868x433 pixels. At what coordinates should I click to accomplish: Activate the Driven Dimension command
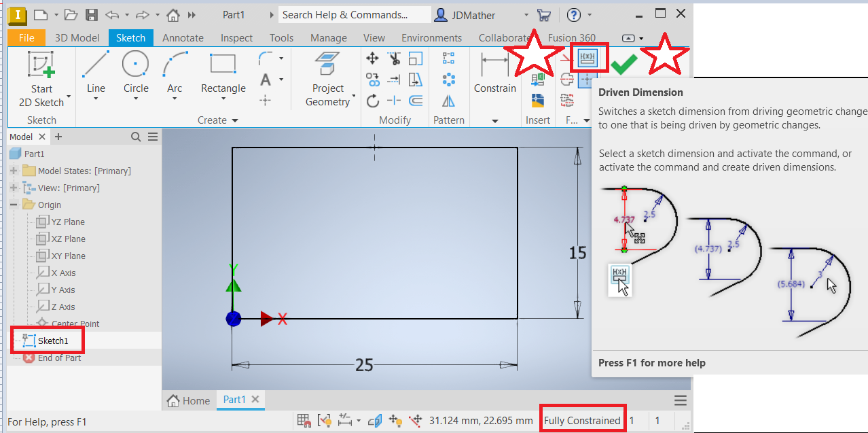coord(588,58)
